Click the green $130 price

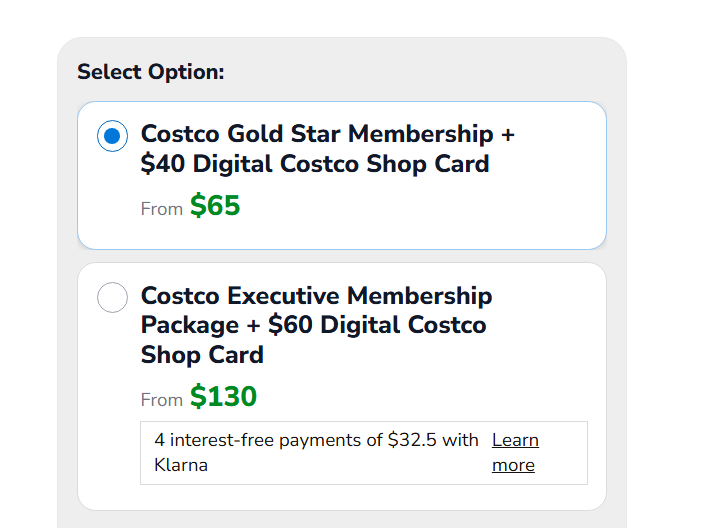coord(223,397)
